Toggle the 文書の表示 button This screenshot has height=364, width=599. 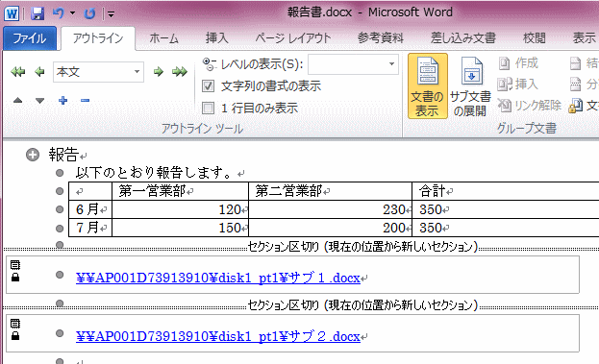[428, 86]
